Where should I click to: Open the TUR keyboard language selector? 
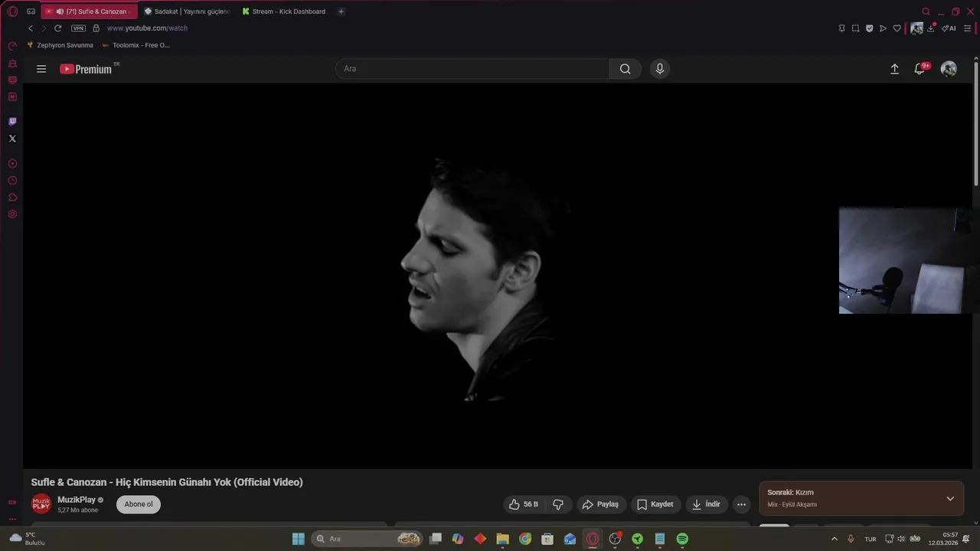[871, 539]
